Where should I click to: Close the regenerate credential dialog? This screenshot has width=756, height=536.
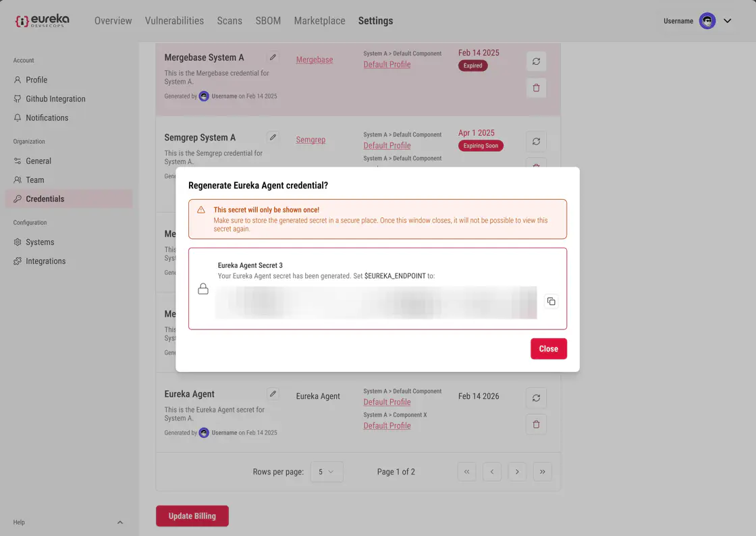coord(548,349)
